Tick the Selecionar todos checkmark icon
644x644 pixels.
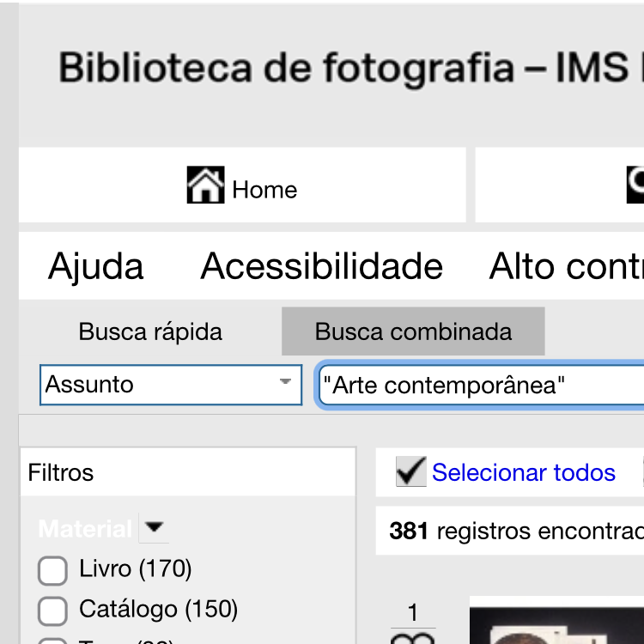pos(410,471)
